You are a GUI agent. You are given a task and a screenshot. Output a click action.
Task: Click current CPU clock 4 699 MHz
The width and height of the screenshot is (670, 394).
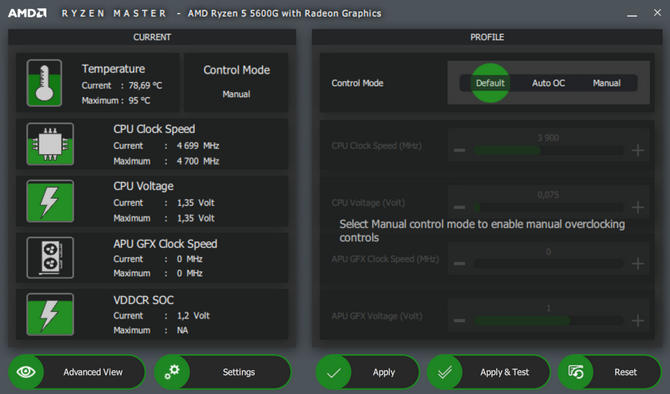coord(198,146)
